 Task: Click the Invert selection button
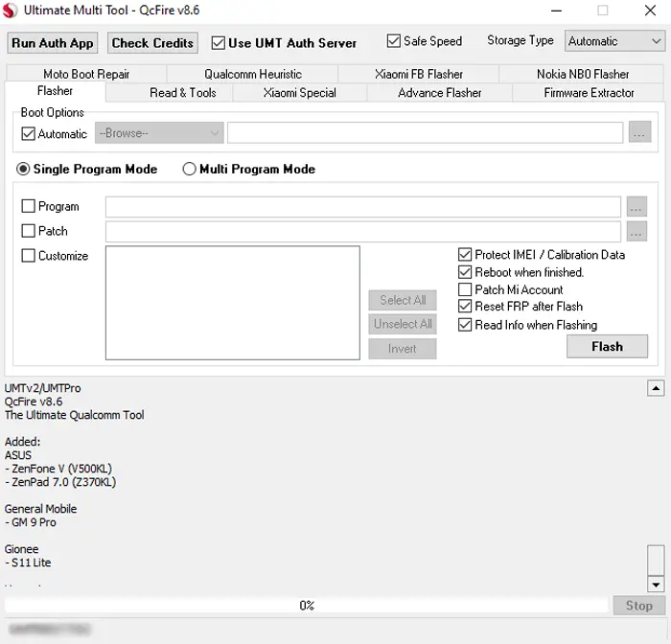pyautogui.click(x=403, y=349)
